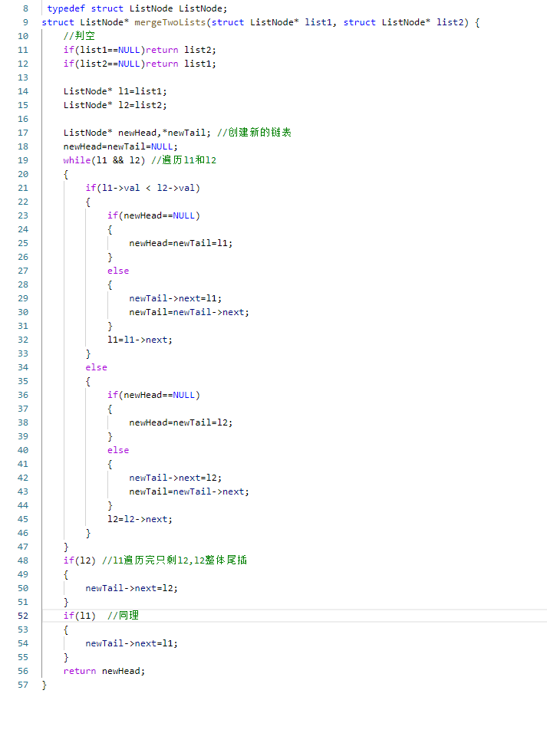This screenshot has height=756, width=547.
Task: Click 'newTail->next=l1;' on line 29
Action: pyautogui.click(x=175, y=298)
